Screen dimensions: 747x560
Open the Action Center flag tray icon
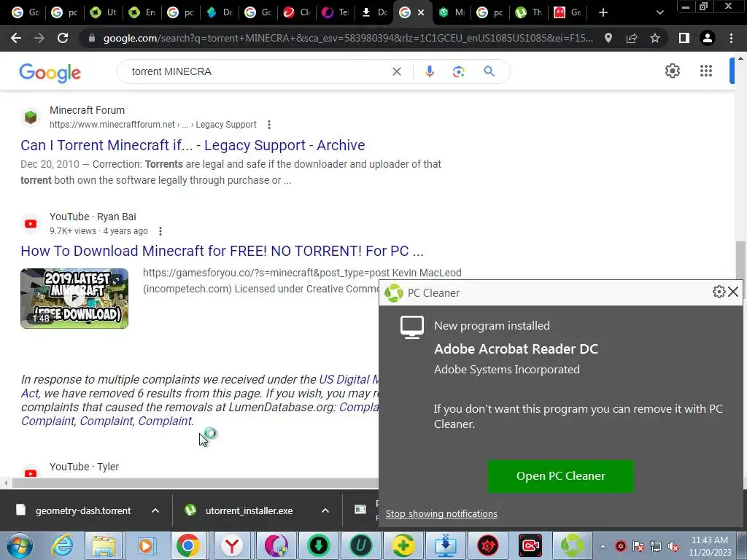pos(638,547)
